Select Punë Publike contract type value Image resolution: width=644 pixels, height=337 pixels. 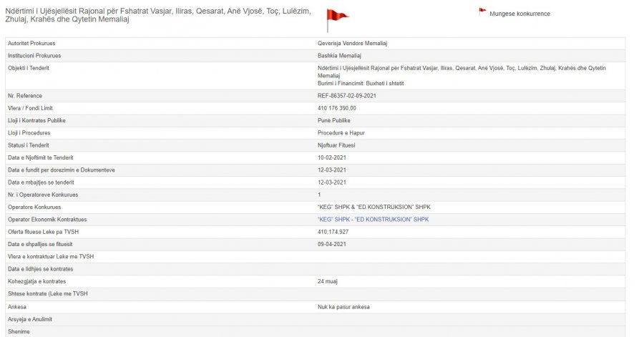pyautogui.click(x=334, y=121)
